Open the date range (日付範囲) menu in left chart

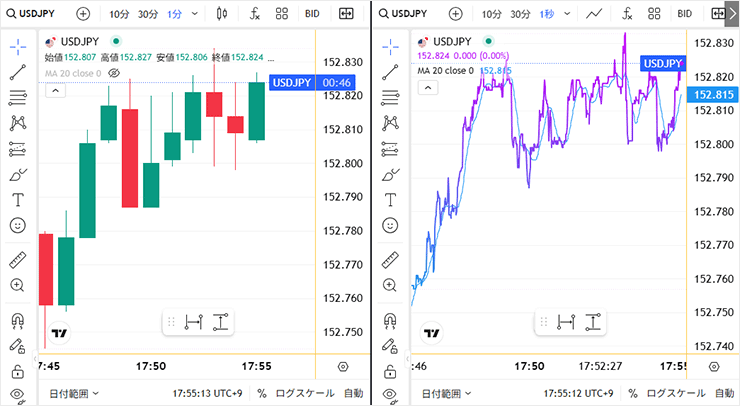[x=74, y=393]
